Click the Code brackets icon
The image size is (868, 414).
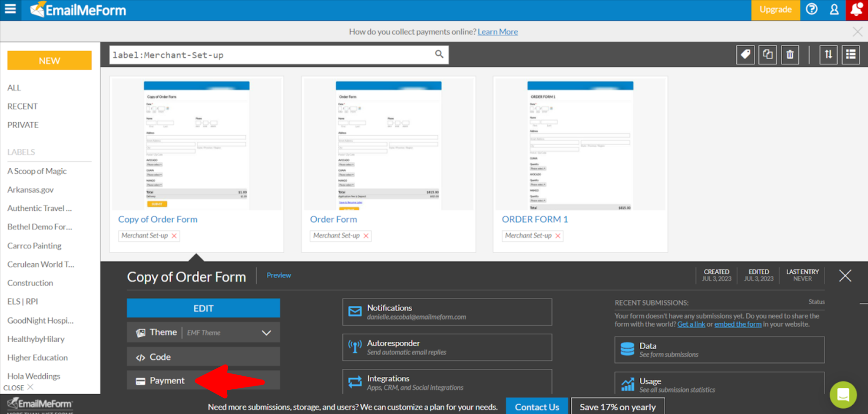pyautogui.click(x=140, y=358)
